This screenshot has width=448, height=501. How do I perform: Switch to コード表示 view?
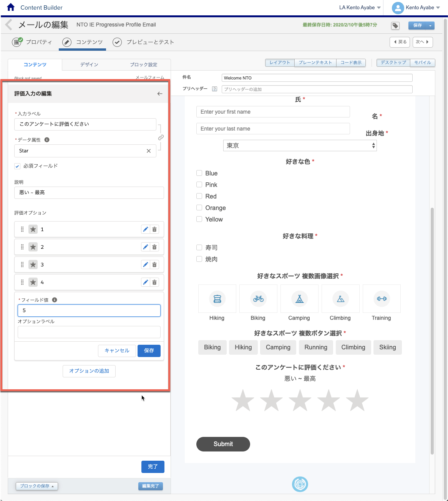coord(351,63)
